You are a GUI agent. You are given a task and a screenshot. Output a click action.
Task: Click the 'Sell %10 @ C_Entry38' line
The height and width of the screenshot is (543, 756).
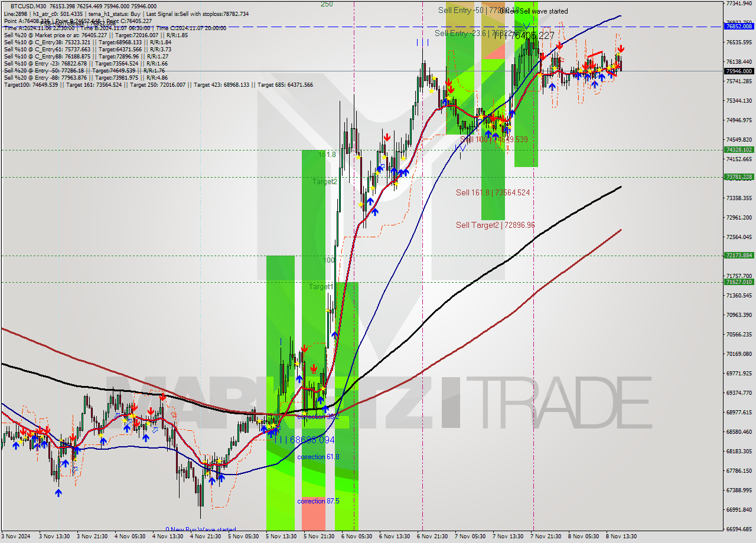87,42
